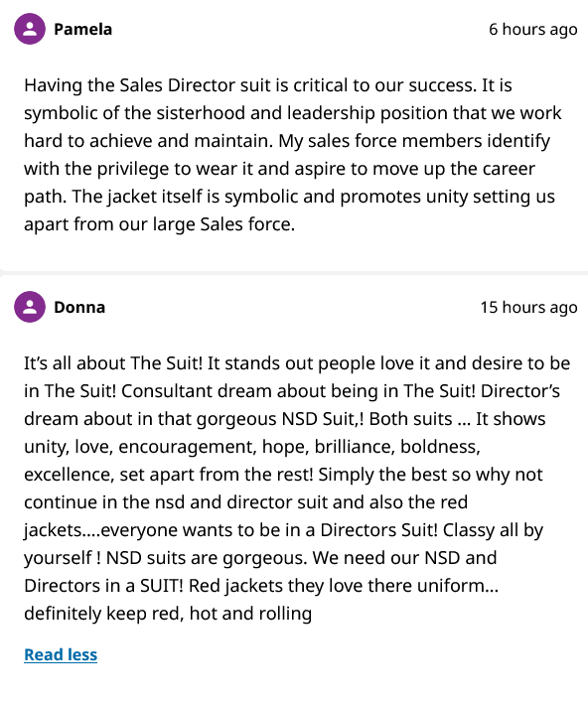
Task: Click 'apart from our large Sales force' line
Action: point(159,224)
